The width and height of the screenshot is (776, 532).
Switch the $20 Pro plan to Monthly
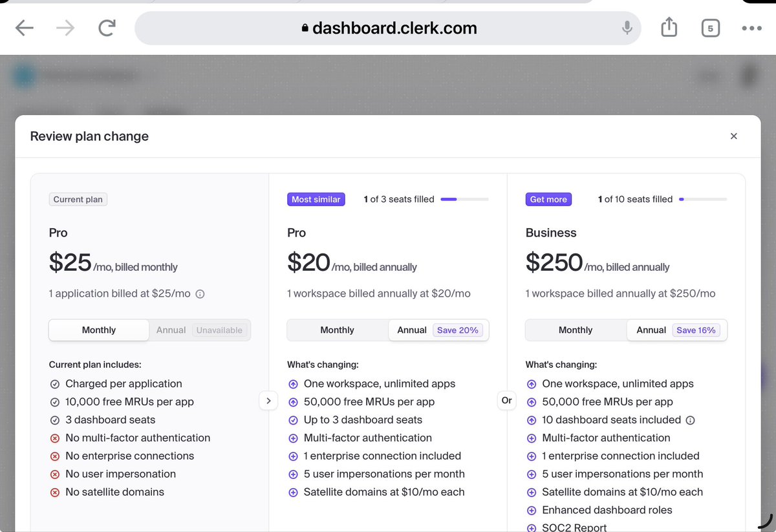pos(338,330)
